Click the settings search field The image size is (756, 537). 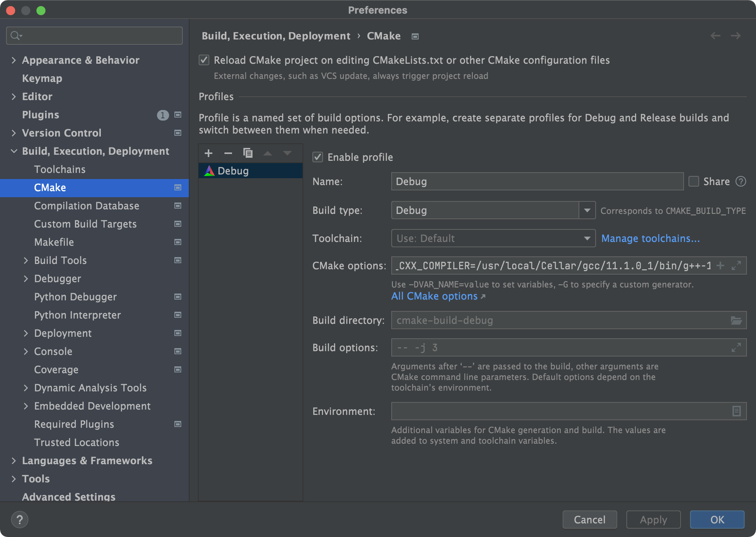[95, 36]
